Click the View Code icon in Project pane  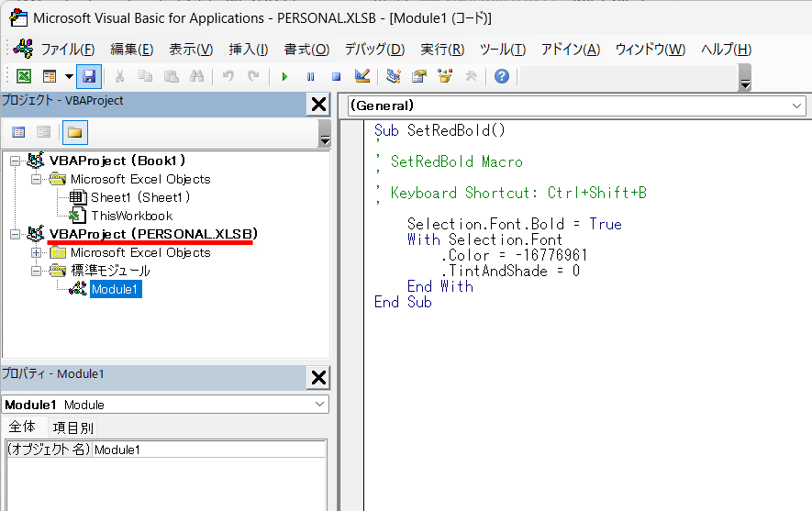pos(18,132)
